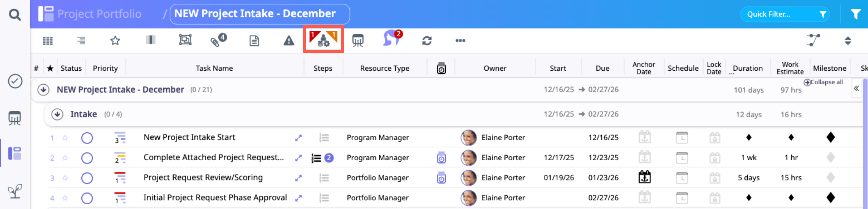Click the search magnifier icon in sidebar
The width and height of the screenshot is (868, 209).
[15, 15]
